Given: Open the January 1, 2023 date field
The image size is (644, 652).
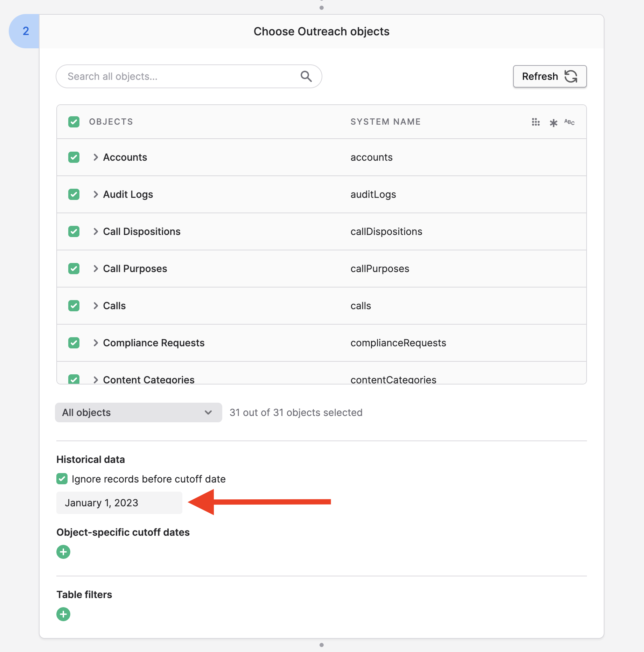Looking at the screenshot, I should click(x=119, y=503).
